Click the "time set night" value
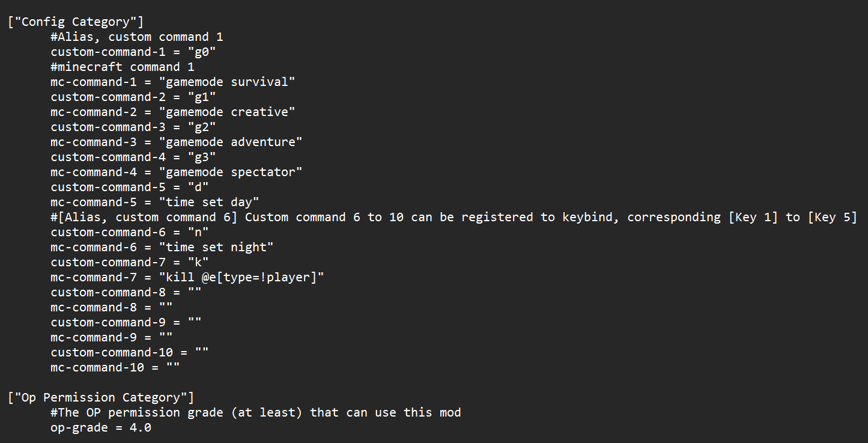The image size is (868, 443). 216,248
